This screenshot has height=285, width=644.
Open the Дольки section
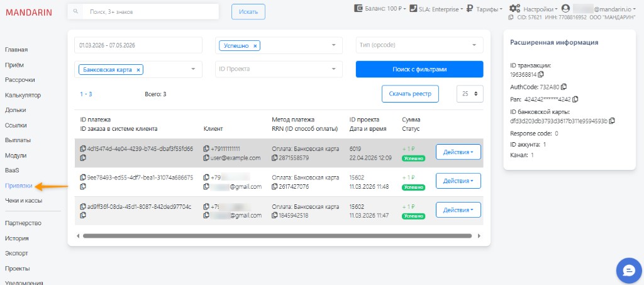(16, 110)
